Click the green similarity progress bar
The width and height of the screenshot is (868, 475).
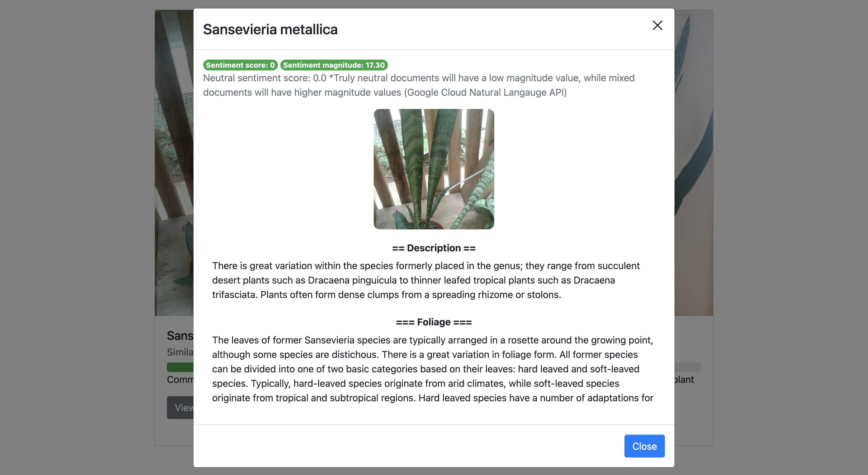[180, 367]
